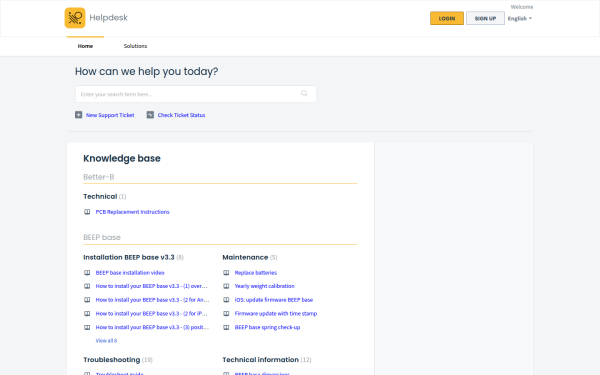Click book icon beside iOS: update firmware
The image size is (600, 375).
pos(226,300)
